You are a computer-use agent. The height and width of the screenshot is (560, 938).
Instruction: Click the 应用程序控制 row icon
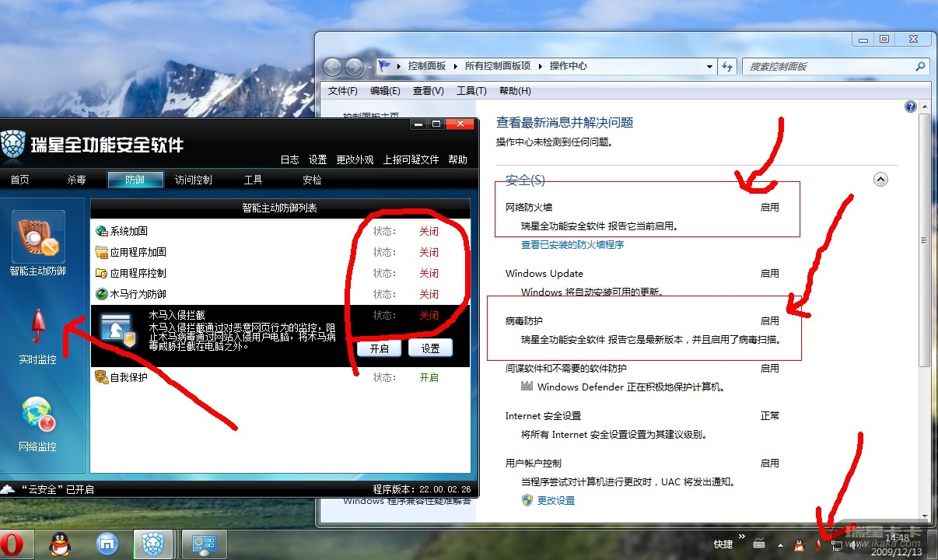101,273
